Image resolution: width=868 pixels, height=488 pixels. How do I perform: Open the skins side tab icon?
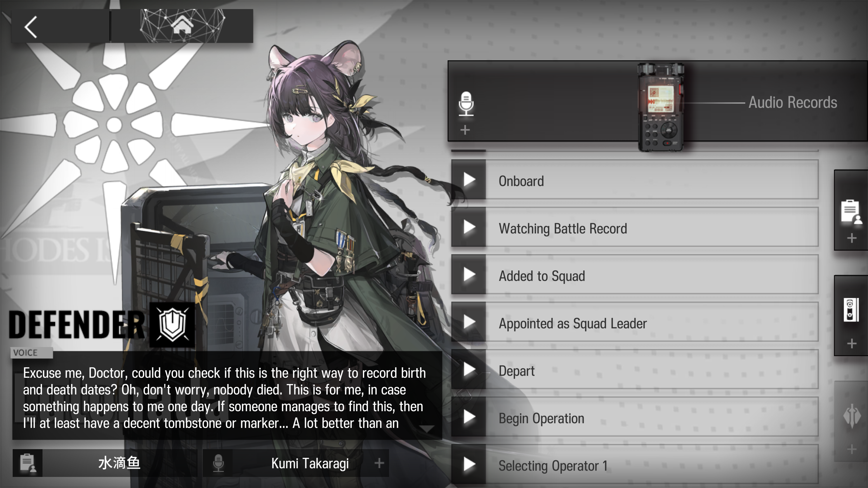tap(851, 416)
